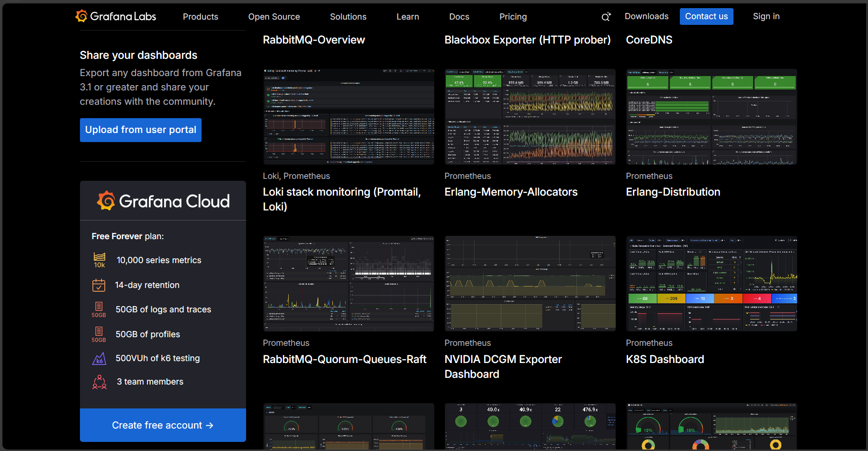This screenshot has height=451, width=868.
Task: Click '14-day retention' text
Action: pyautogui.click(x=147, y=285)
